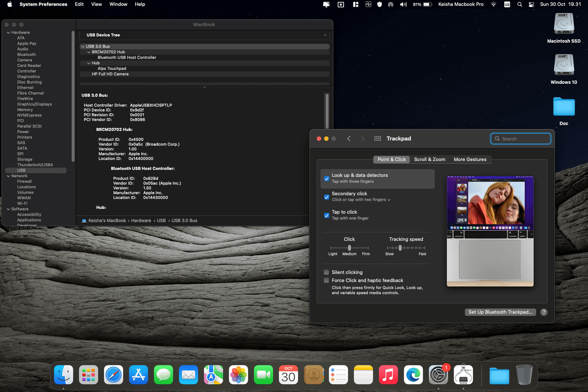The height and width of the screenshot is (392, 588).
Task: Enable Silent clicking checkbox
Action: 326,272
